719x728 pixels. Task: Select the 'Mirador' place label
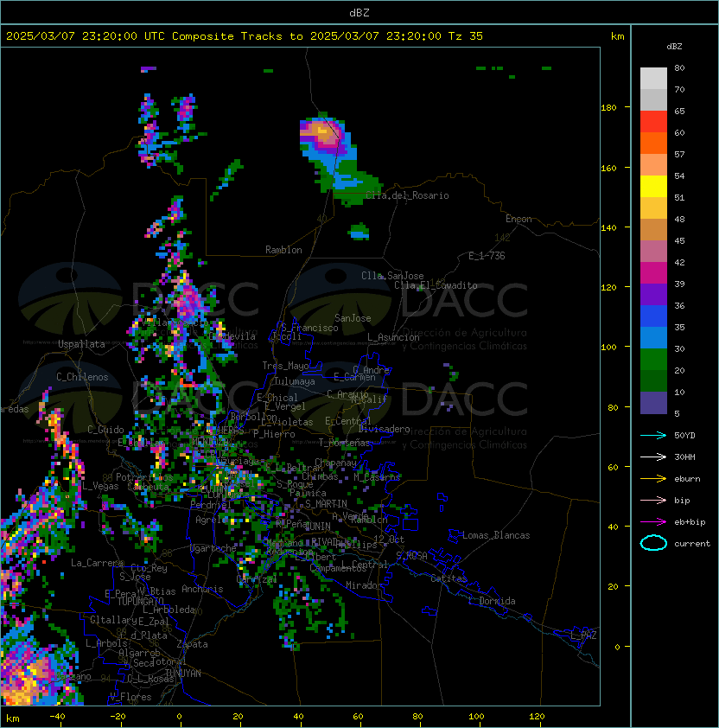point(365,585)
